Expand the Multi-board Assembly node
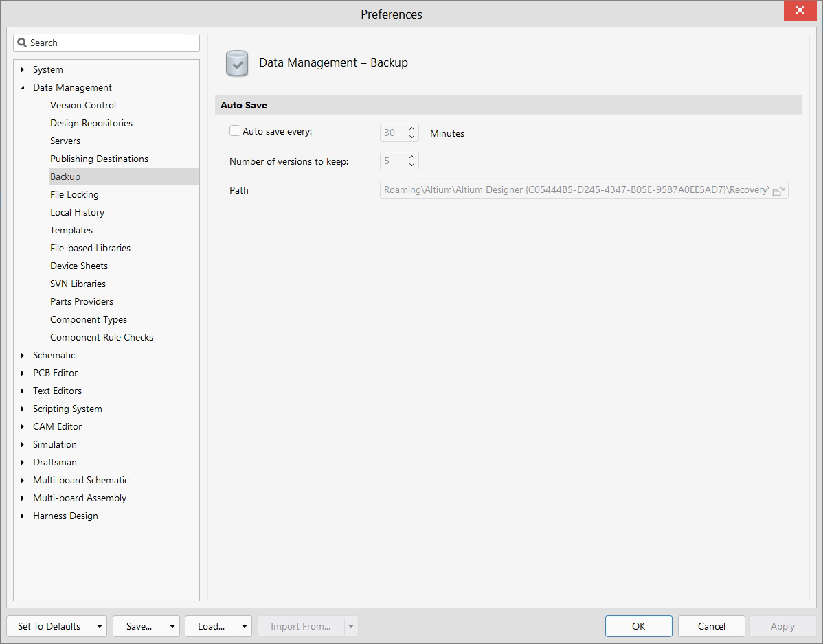The image size is (823, 644). [22, 498]
